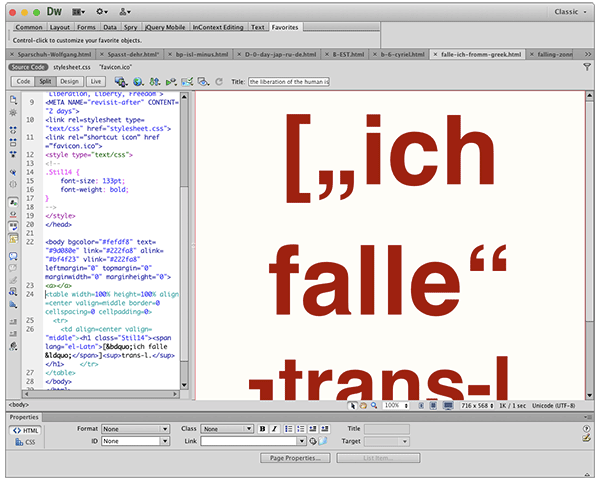Open the 100% zoom level dropdown
600x483 pixels.
396,405
